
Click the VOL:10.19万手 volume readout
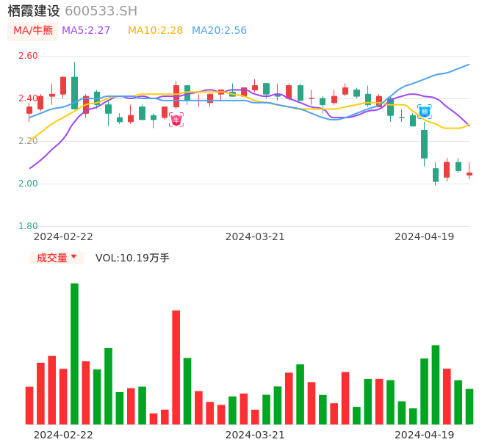coord(132,258)
